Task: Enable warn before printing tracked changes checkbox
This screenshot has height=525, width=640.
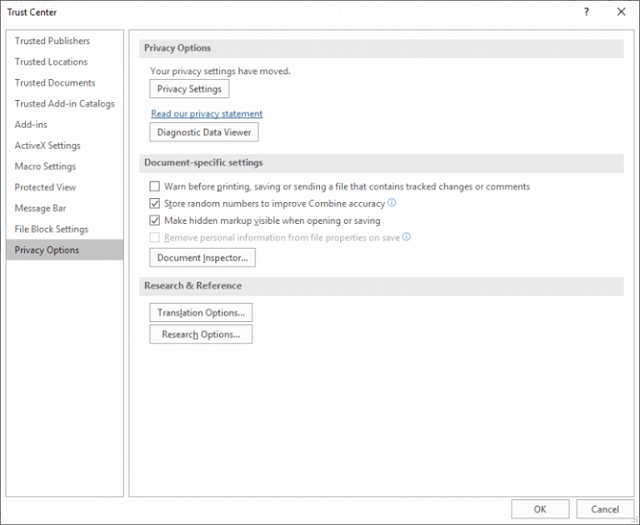Action: 155,187
